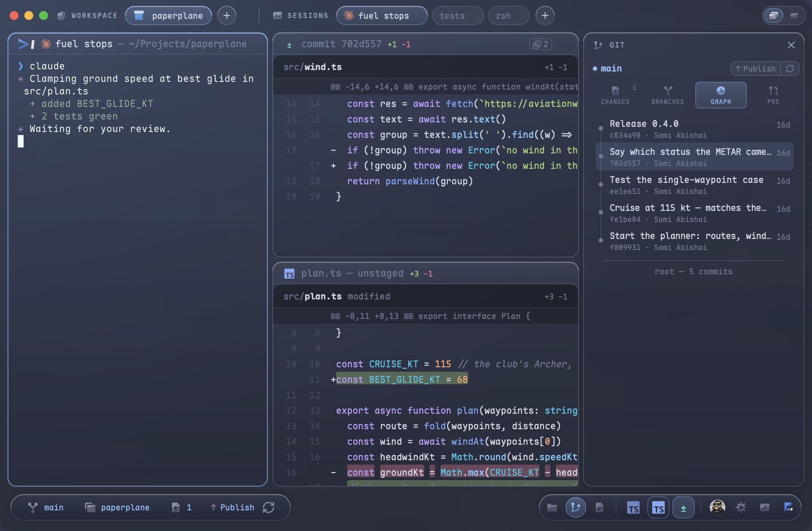
Task: Click the 'const CRUISE_KT = 115' line
Action: 425,364
